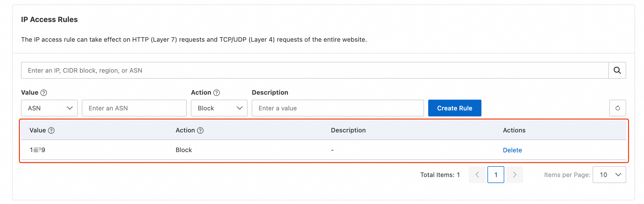644x204 pixels.
Task: Show help for the Action table column header
Action: coord(200,130)
